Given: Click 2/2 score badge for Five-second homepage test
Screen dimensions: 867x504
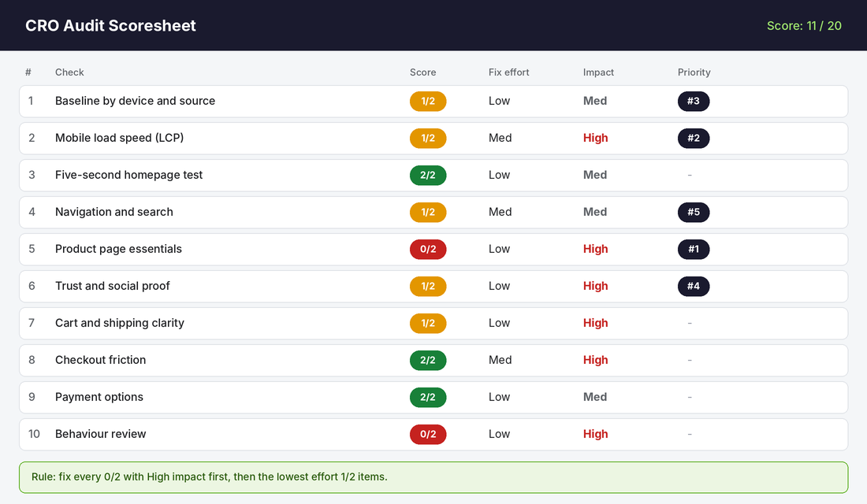Looking at the screenshot, I should 428,175.
